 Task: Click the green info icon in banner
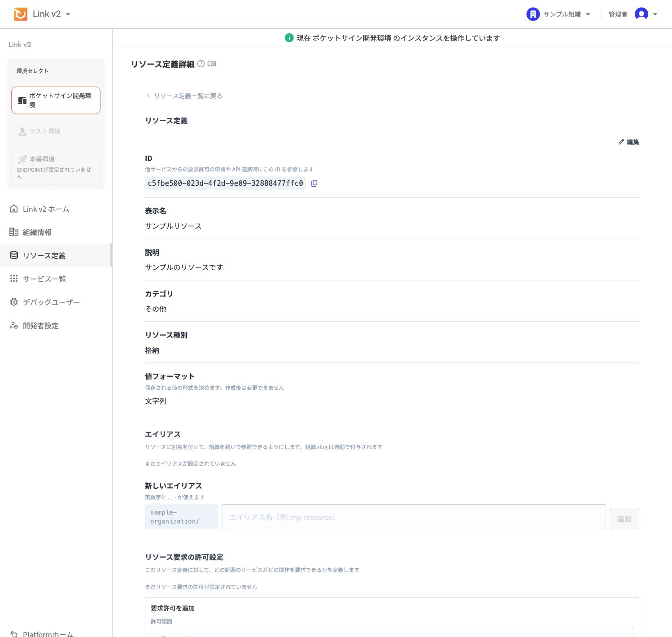coord(289,38)
